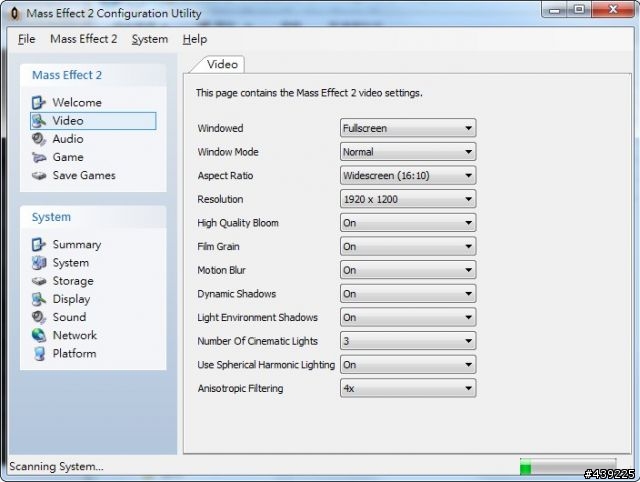640x482 pixels.
Task: Click the System computer icon in sidebar
Action: 39,263
